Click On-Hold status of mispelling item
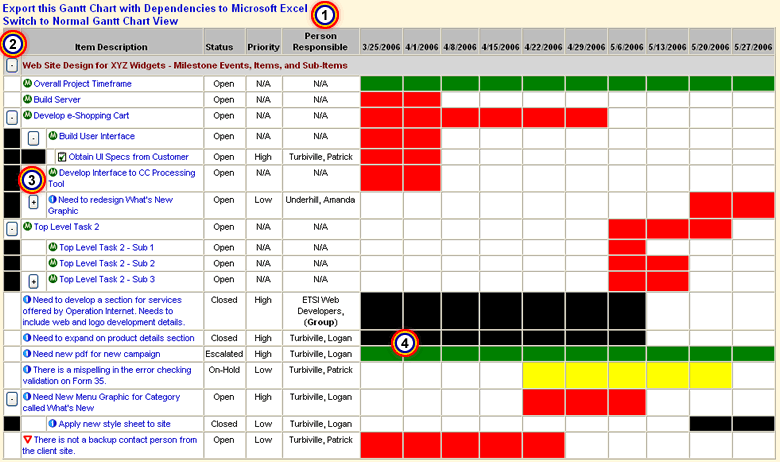Screen dimensions: 780x462 pos(224,370)
